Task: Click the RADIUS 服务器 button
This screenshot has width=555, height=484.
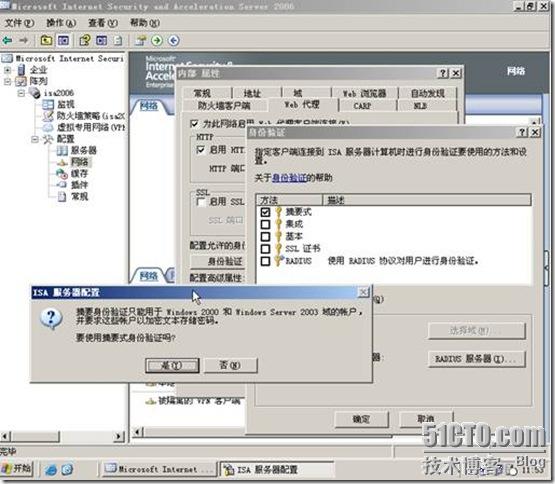Action: (476, 359)
